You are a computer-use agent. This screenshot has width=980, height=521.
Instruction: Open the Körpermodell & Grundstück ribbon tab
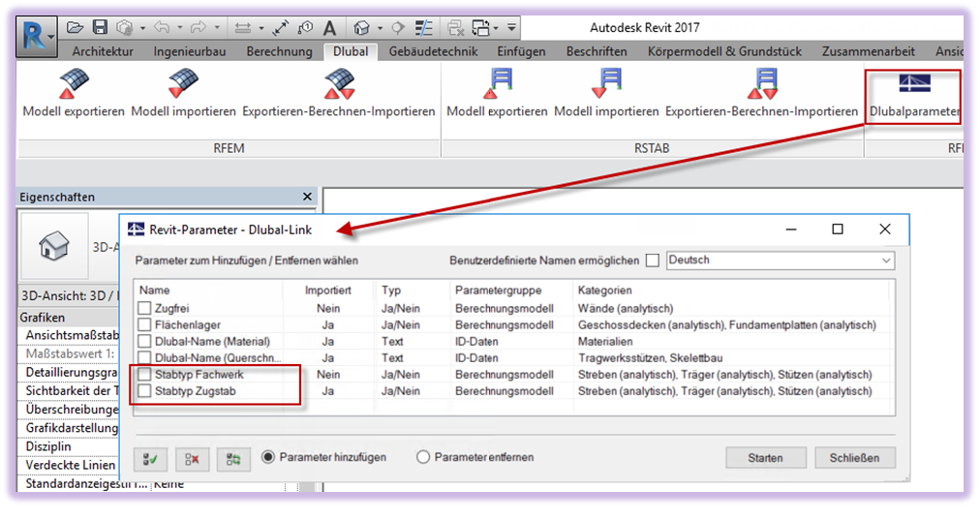coord(724,51)
